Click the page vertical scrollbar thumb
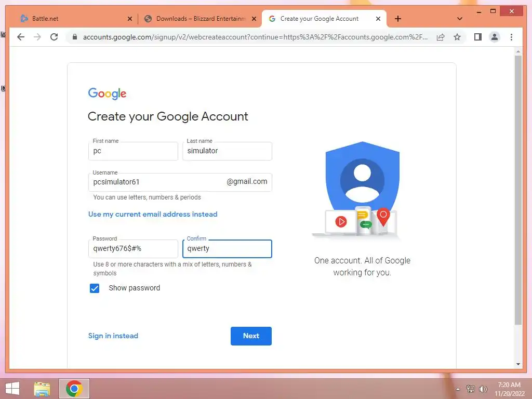Viewport: 532px width, 399px height. [x=518, y=190]
